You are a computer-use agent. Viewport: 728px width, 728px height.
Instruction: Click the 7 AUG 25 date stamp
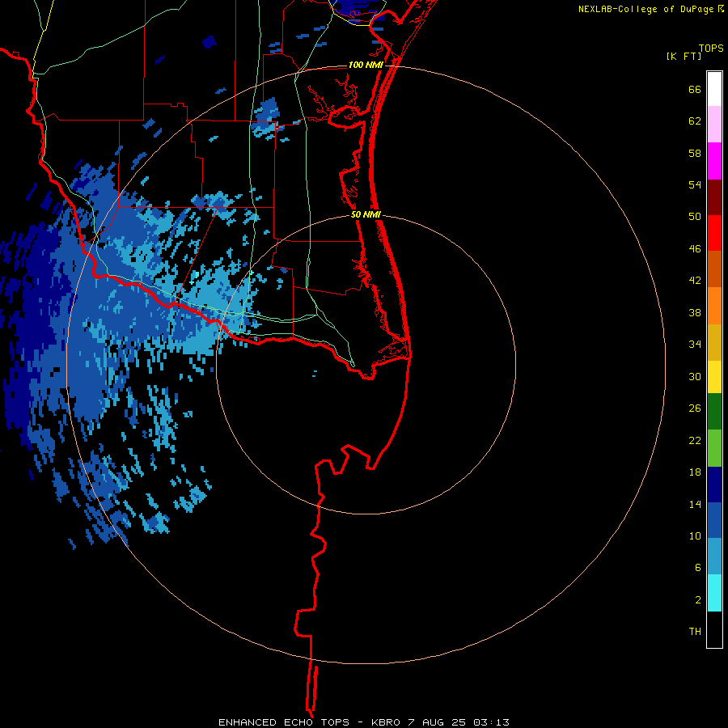[x=437, y=722]
